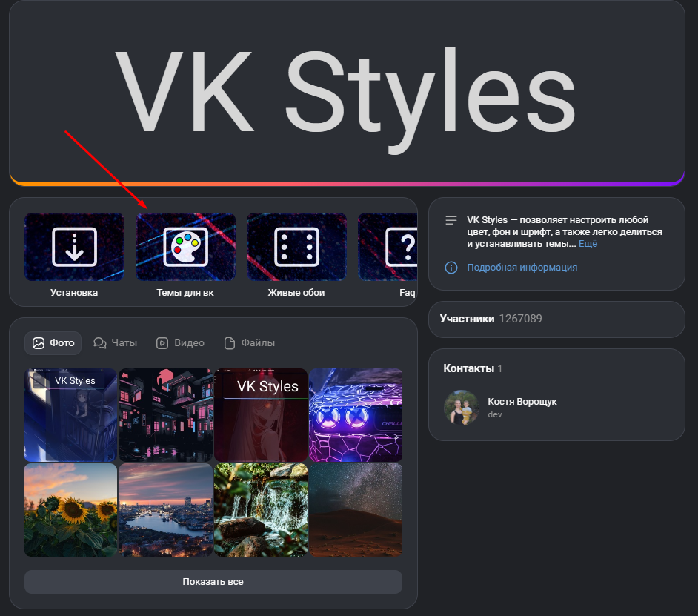Open the Установка download icon tile
Image resolution: width=698 pixels, height=616 pixels.
(74, 247)
